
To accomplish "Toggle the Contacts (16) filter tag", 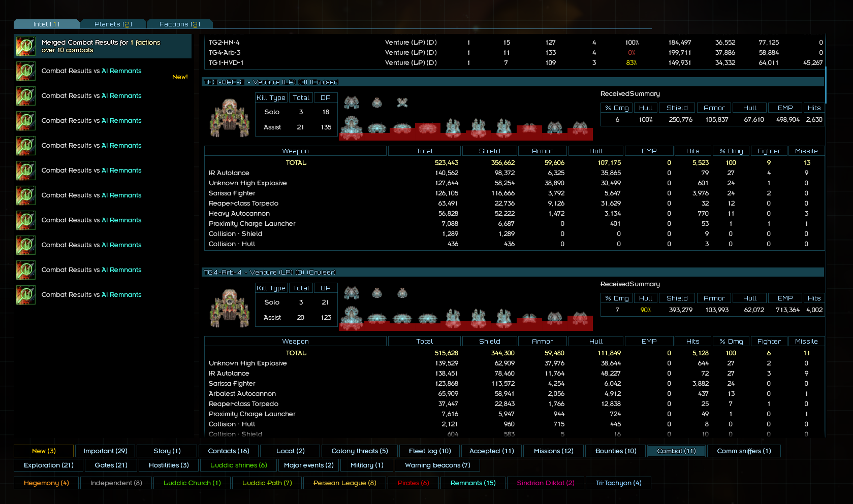I will pos(229,451).
